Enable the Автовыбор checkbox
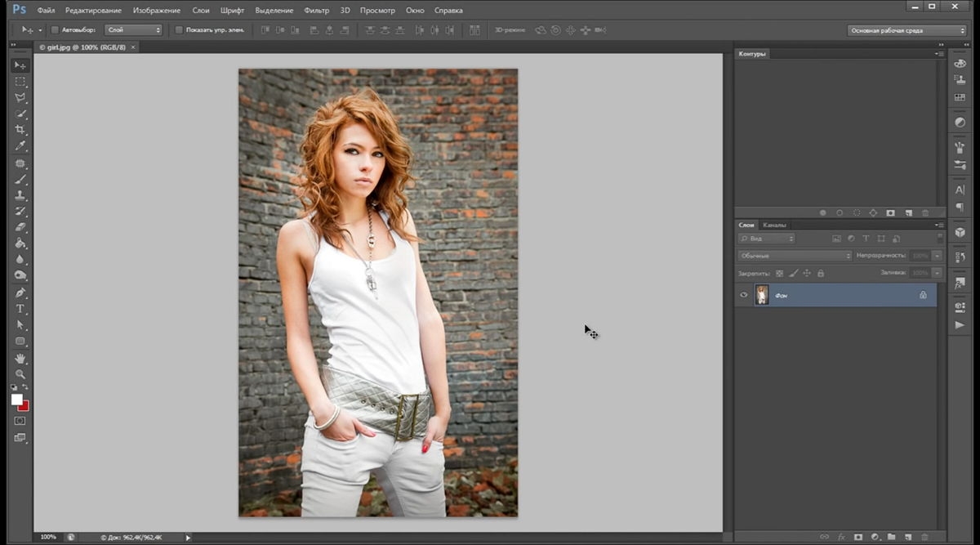The image size is (980, 545). coord(56,30)
